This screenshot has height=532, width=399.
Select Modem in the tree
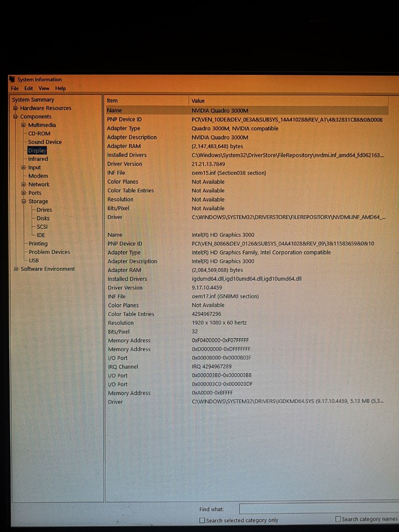38,176
